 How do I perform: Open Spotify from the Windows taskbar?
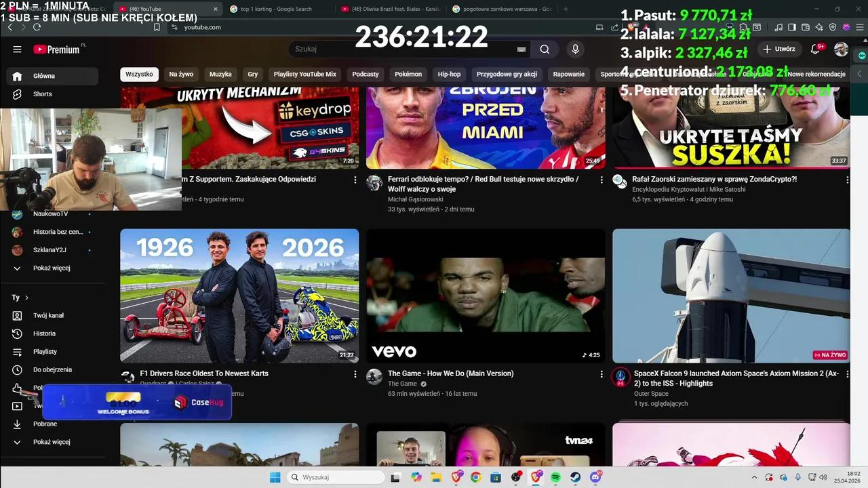click(x=555, y=477)
